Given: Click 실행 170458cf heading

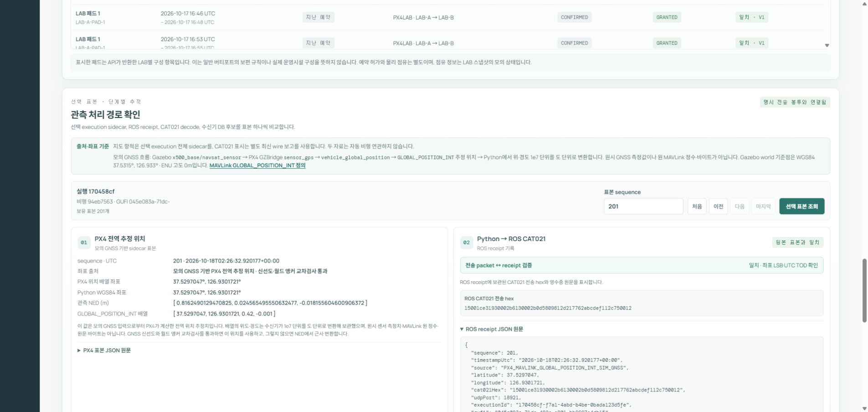Looking at the screenshot, I should (x=96, y=191).
